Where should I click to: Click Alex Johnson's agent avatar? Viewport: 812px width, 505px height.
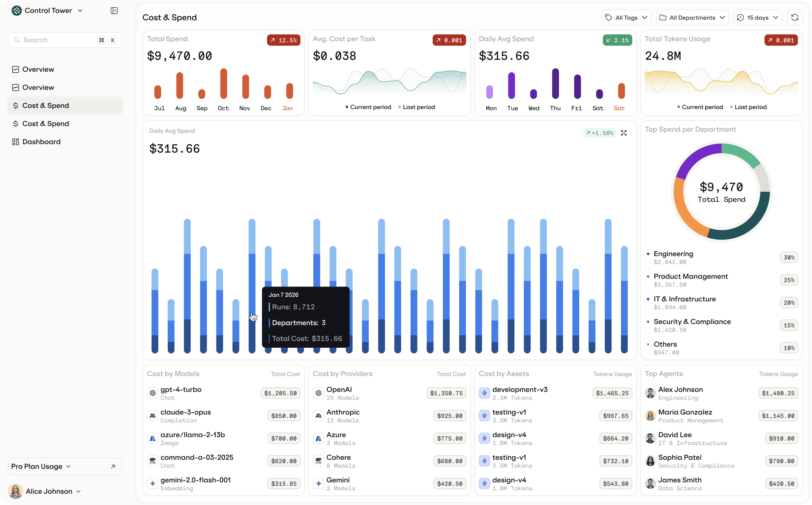coord(650,393)
